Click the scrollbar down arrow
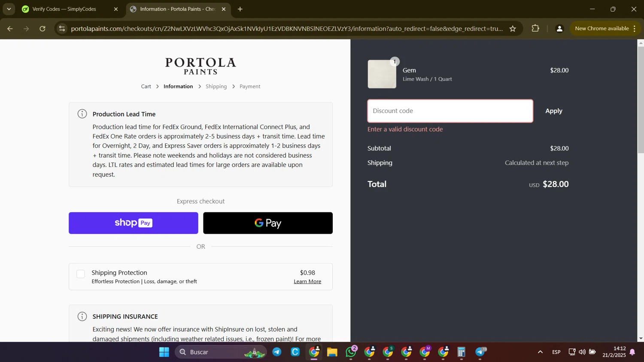This screenshot has width=644, height=362. click(x=641, y=338)
